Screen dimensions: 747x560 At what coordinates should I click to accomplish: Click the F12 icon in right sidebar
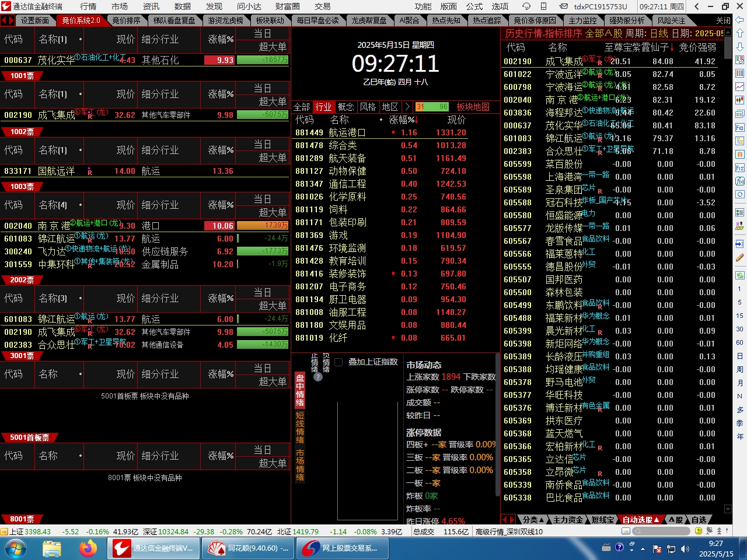click(x=740, y=167)
